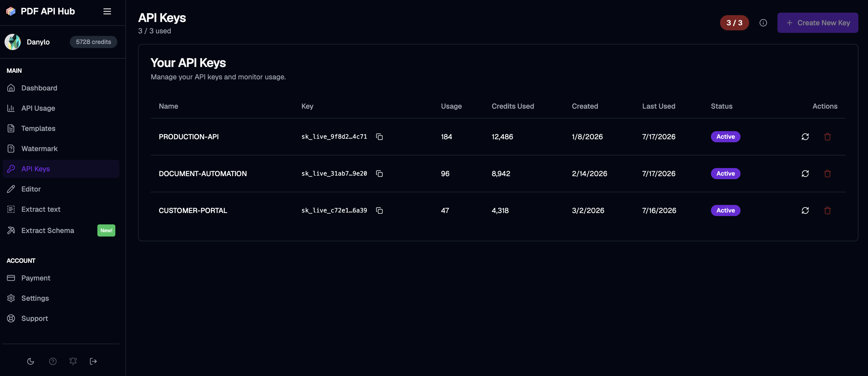Click the CUSTOMER-PORTAL key name

point(193,210)
